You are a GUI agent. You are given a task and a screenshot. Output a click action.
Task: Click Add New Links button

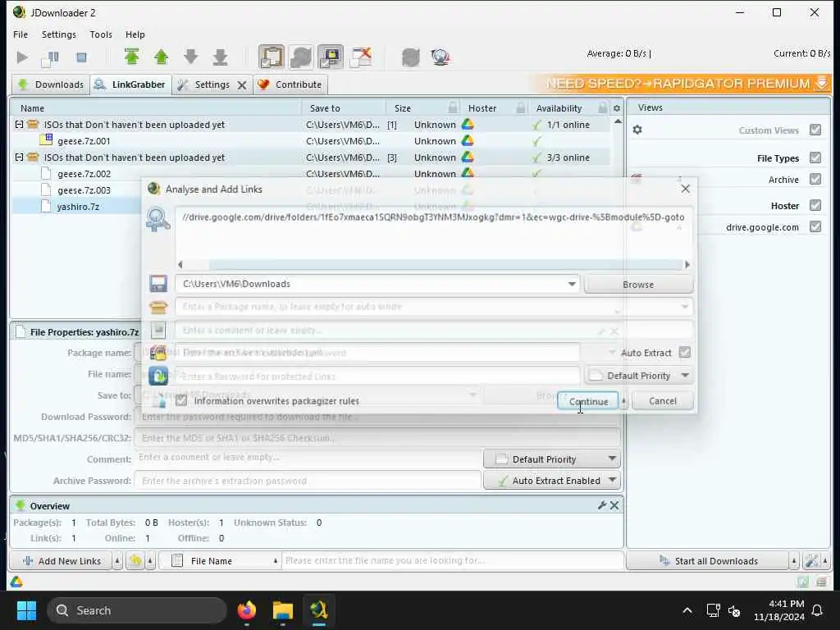pos(62,561)
